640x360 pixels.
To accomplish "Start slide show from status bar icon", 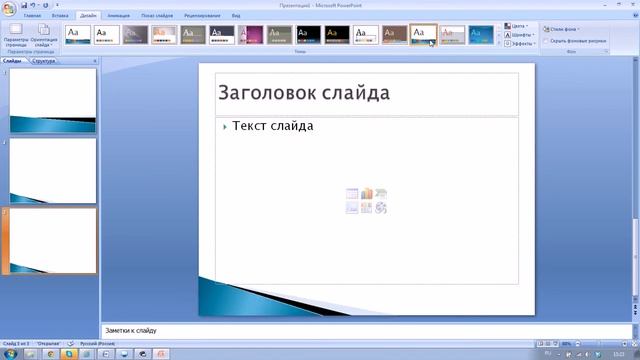I will click(x=556, y=344).
